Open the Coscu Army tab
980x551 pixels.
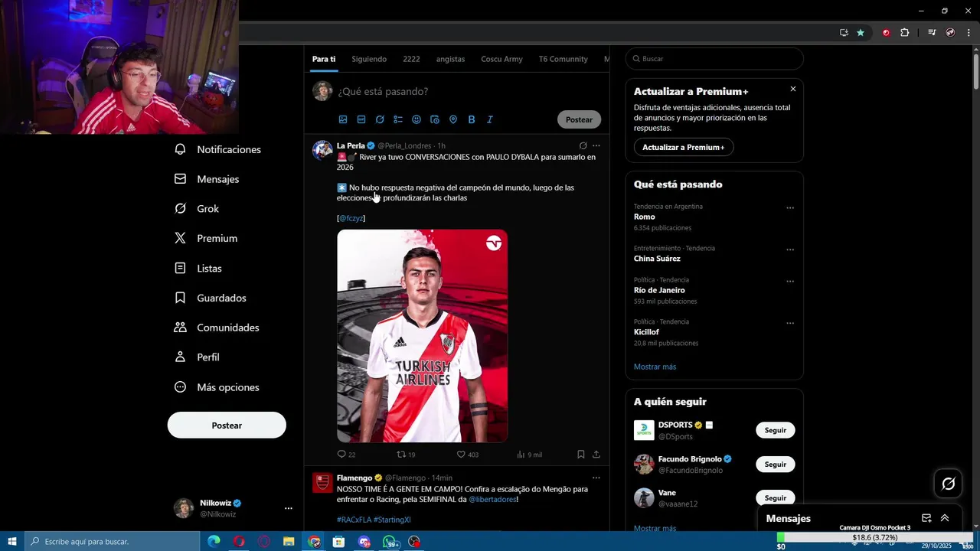click(501, 59)
